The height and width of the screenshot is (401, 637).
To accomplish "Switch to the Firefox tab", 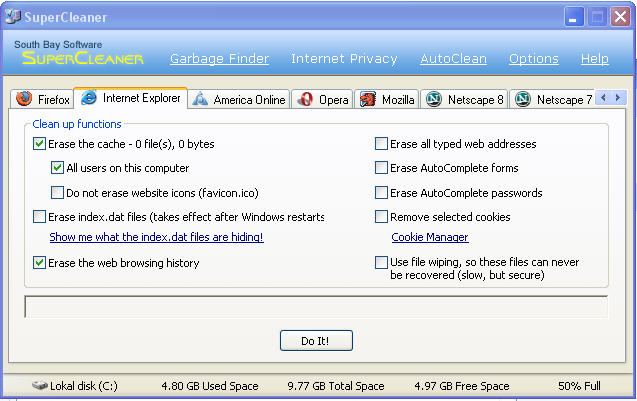I will 42,99.
